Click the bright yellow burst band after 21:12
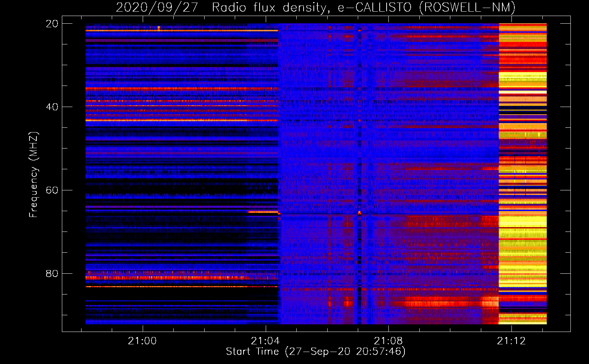589x364 pixels. (x=523, y=174)
